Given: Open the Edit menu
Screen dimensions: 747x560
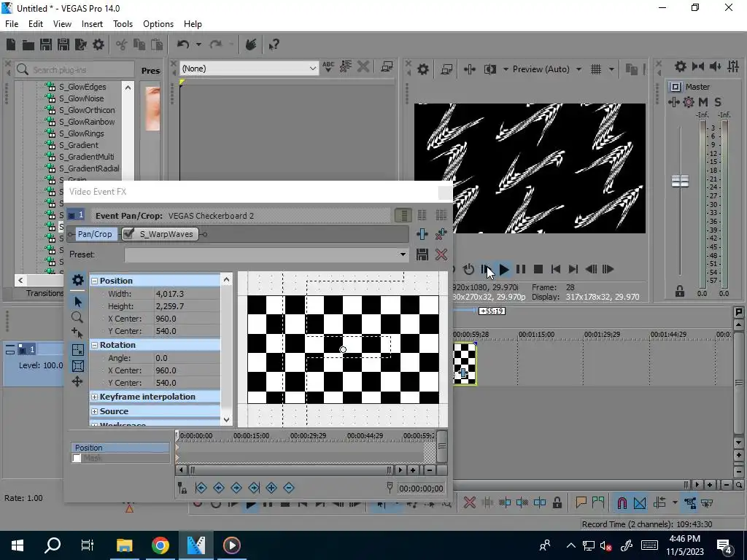Looking at the screenshot, I should [36, 24].
